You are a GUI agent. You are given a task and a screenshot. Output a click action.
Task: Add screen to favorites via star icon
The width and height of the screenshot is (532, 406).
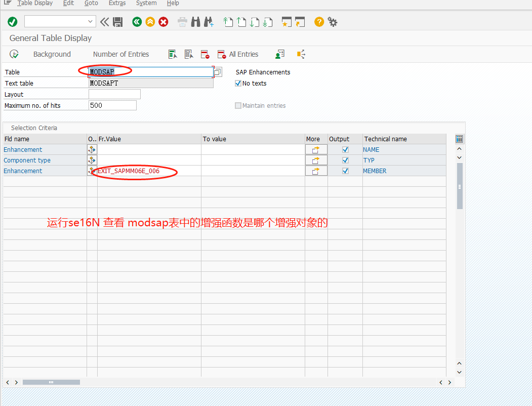(285, 22)
